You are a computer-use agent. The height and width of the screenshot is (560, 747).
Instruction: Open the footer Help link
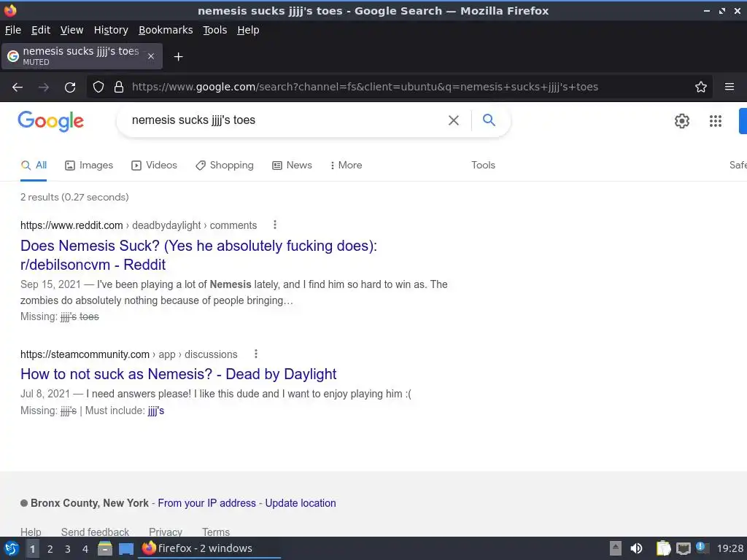[x=31, y=532]
